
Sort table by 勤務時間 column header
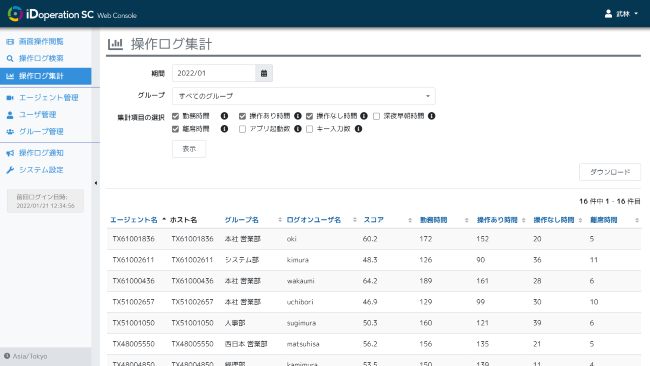click(434, 220)
